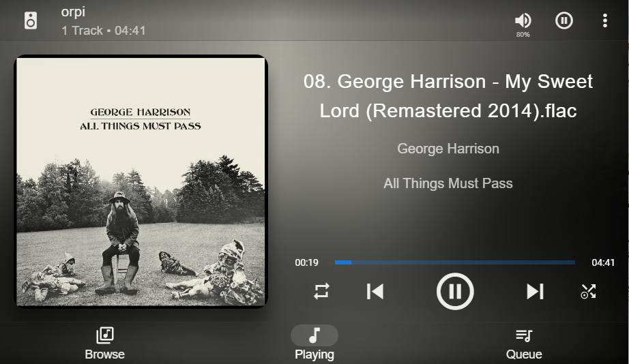Toggle shuffle mode

pos(589,292)
